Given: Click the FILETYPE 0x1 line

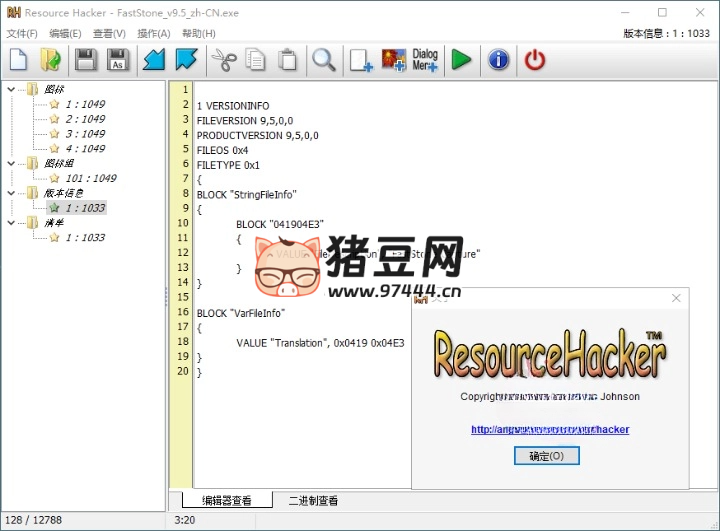Looking at the screenshot, I should [228, 165].
